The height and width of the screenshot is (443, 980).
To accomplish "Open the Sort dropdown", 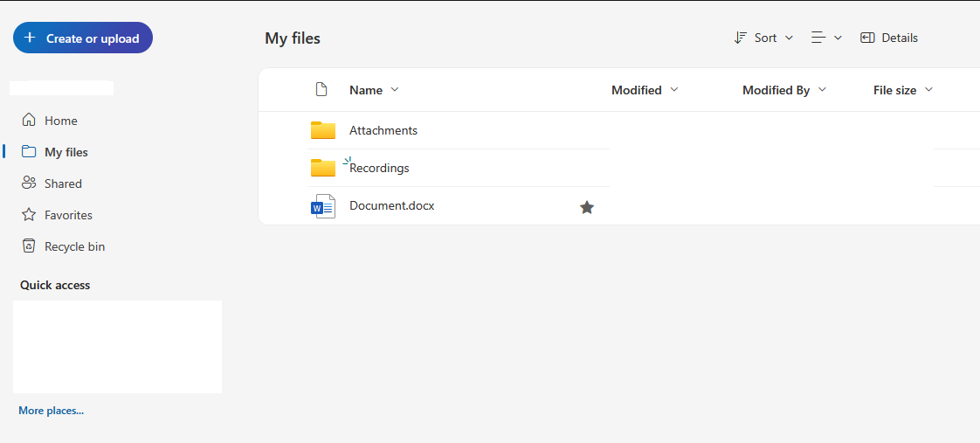I will (x=763, y=38).
